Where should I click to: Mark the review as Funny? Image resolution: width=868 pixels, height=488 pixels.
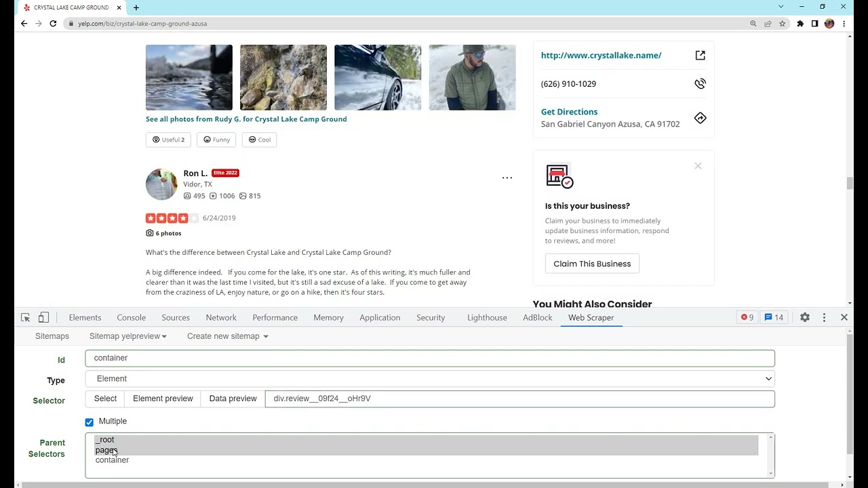coord(216,140)
